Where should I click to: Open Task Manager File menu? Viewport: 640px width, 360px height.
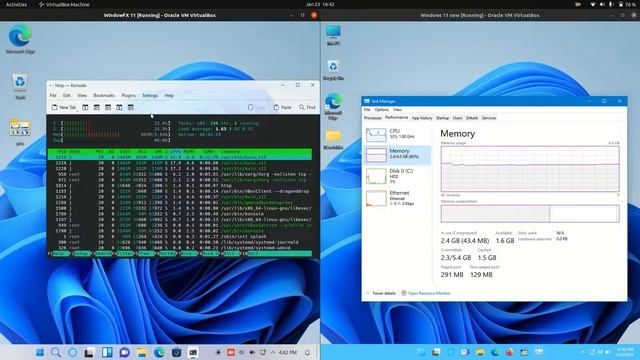[x=367, y=110]
